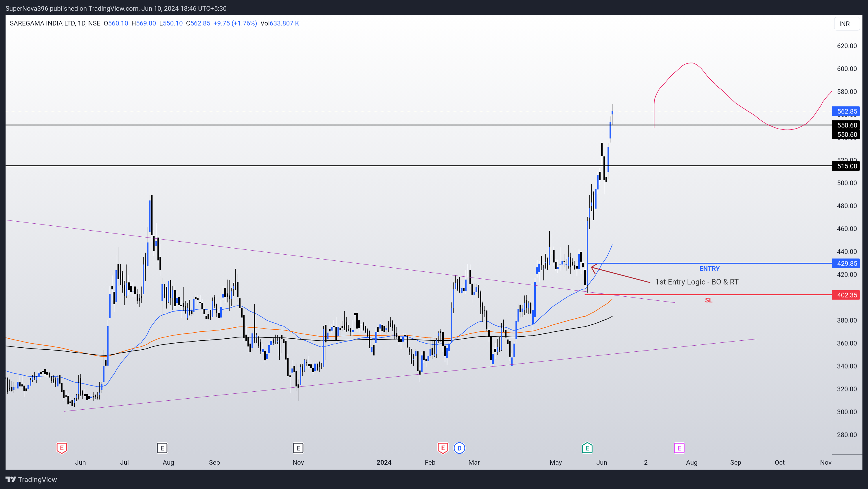Click the 380.00 price axis label
Image resolution: width=868 pixels, height=489 pixels.
847,320
